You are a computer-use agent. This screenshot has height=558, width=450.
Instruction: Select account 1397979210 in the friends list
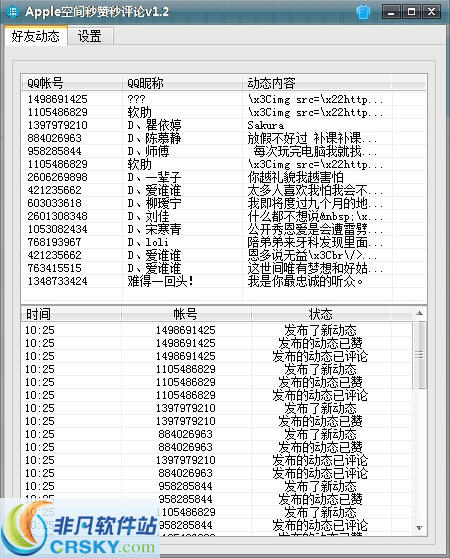click(x=57, y=125)
